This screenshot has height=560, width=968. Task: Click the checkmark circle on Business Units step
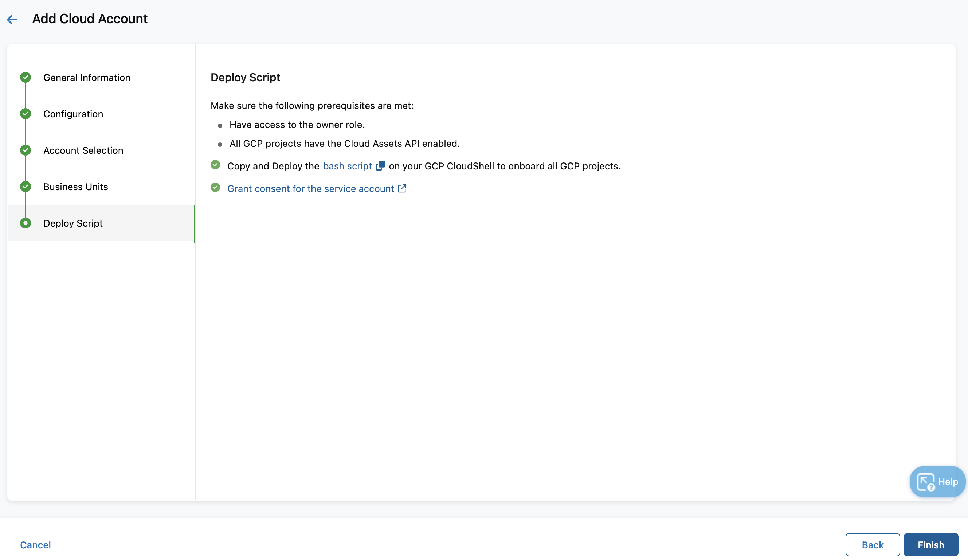tap(25, 187)
